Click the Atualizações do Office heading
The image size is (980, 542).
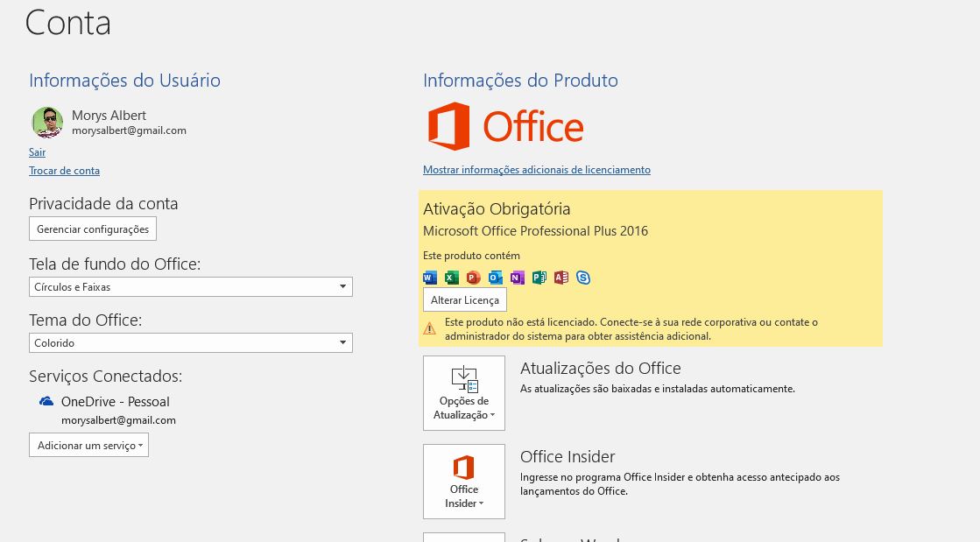pyautogui.click(x=601, y=369)
